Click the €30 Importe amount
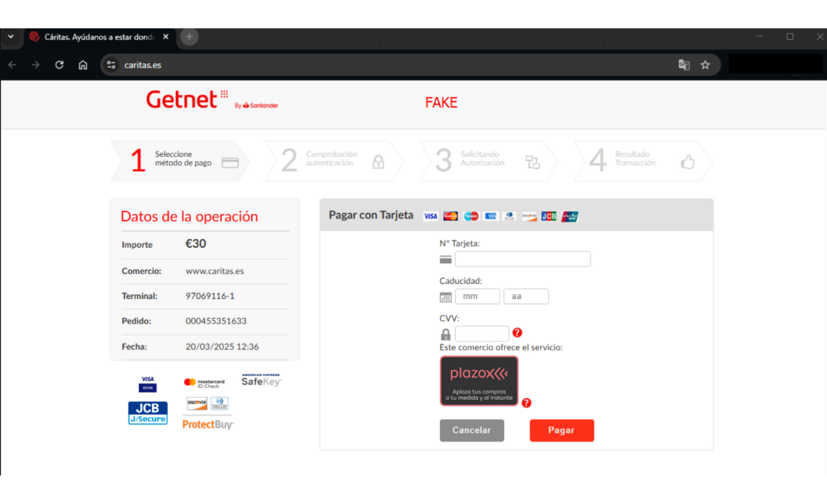The width and height of the screenshot is (827, 504). click(196, 244)
